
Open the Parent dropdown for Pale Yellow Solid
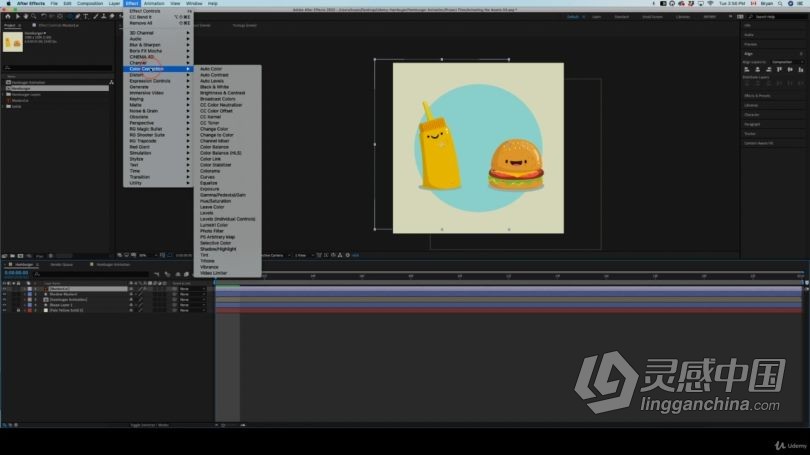(192, 310)
